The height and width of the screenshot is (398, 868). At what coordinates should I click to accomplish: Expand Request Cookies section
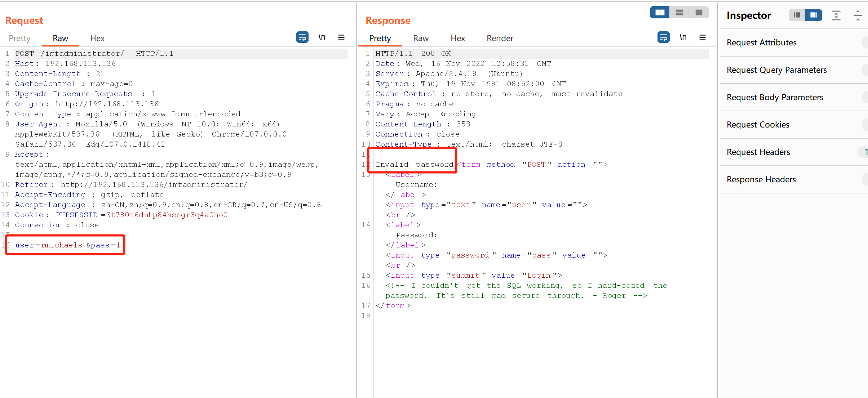758,125
